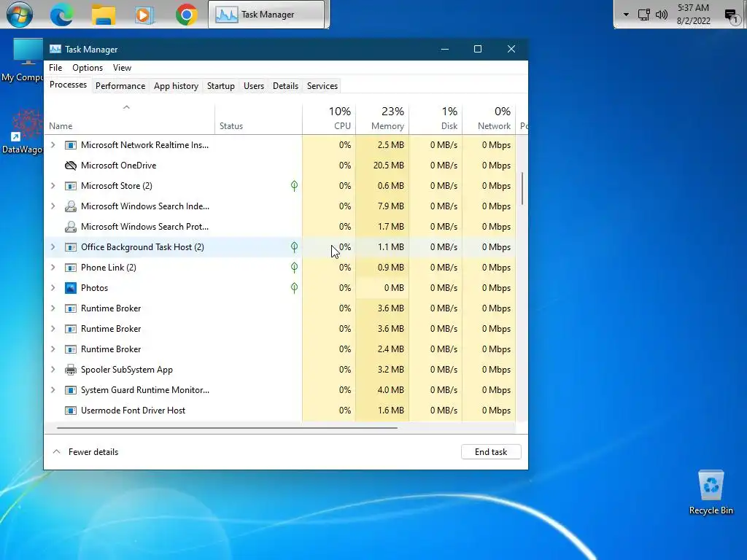Select the Usermode Font Driver Host name
Screen dimensions: 747x560
coord(133,411)
